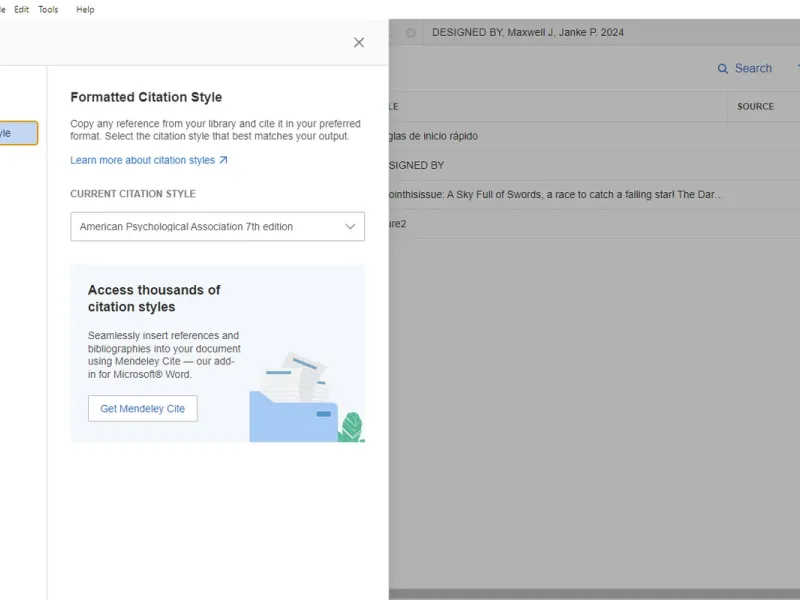Click the Get Mendeley Cite button
Image resolution: width=800 pixels, height=600 pixels.
[142, 409]
